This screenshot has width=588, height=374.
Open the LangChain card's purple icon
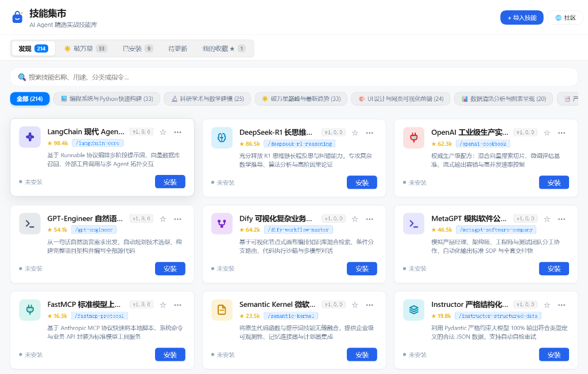click(30, 137)
